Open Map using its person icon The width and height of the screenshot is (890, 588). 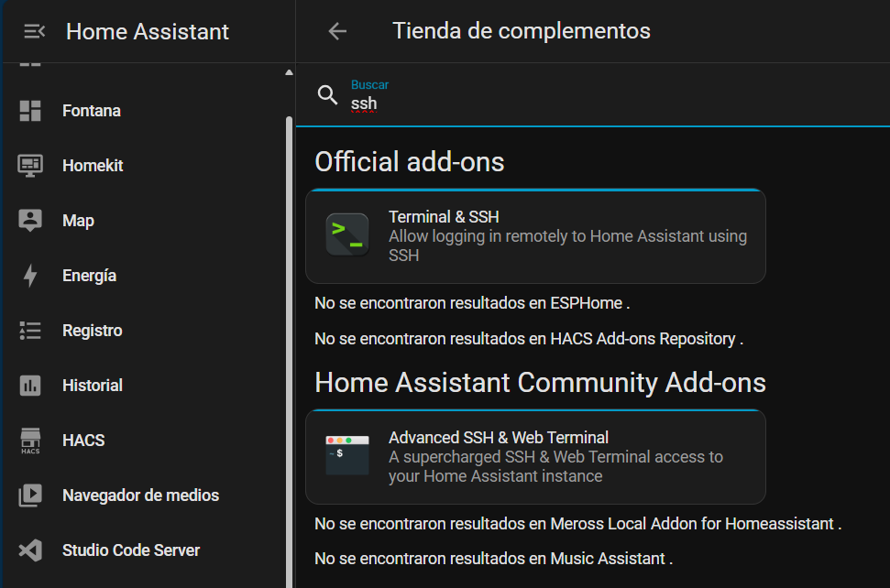point(31,220)
